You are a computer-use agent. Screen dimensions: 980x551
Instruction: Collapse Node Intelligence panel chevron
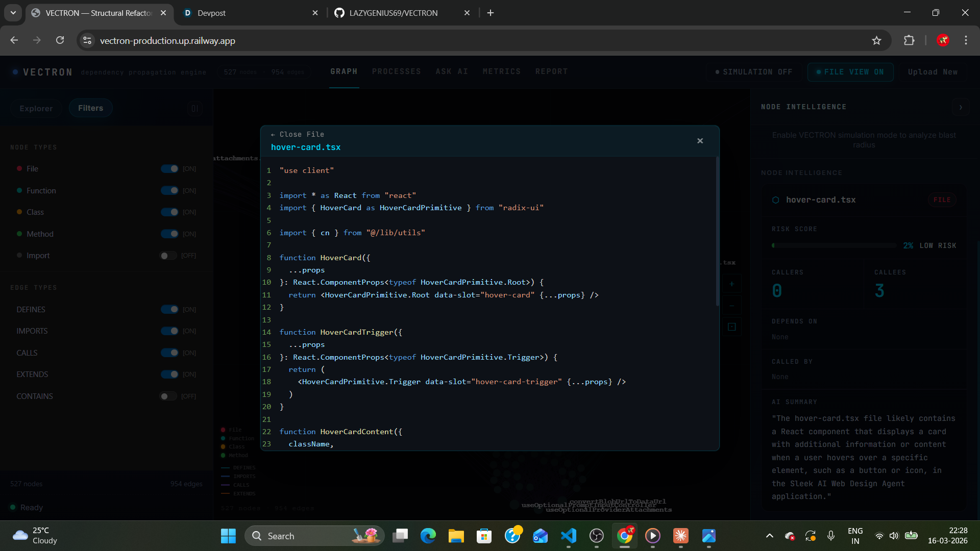[x=961, y=107]
